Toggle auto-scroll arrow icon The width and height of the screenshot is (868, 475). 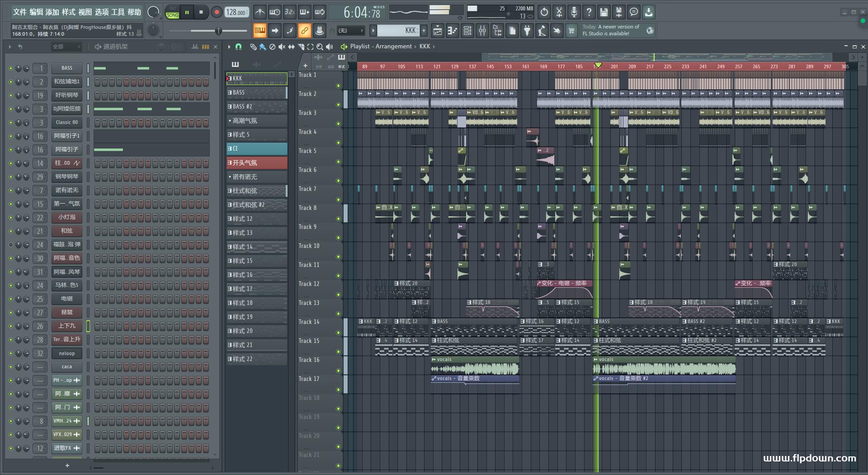pyautogui.click(x=274, y=31)
